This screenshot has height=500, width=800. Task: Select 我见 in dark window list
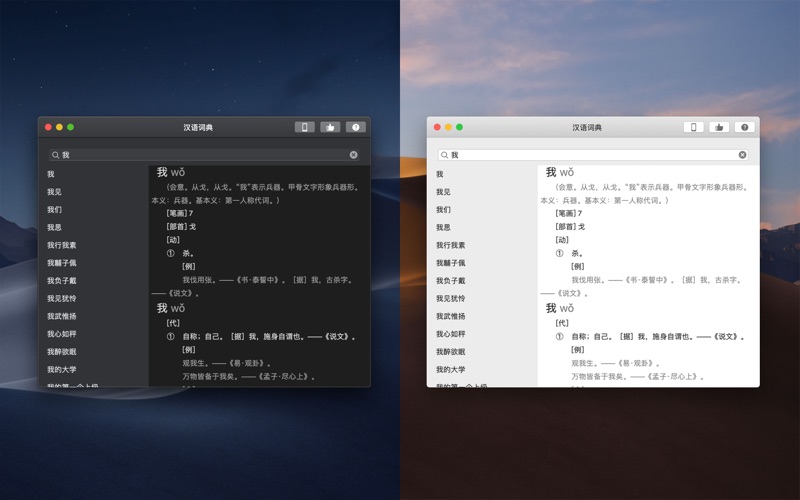point(54,192)
